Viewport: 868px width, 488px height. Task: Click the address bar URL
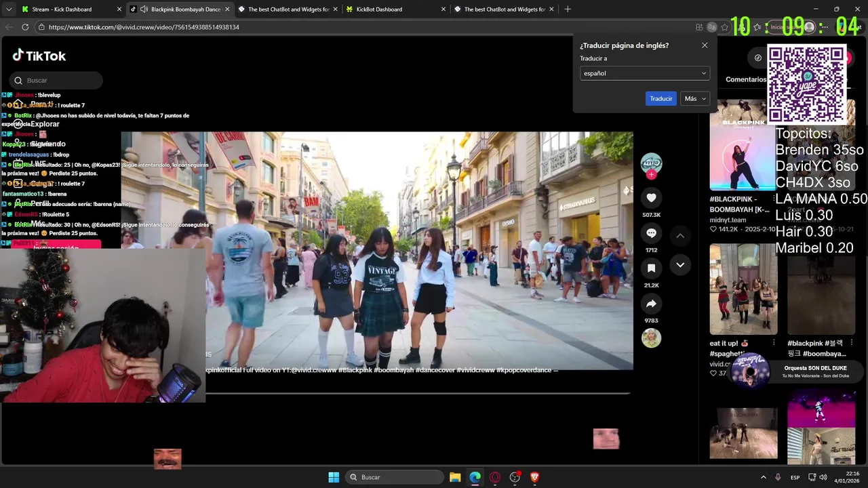[144, 27]
